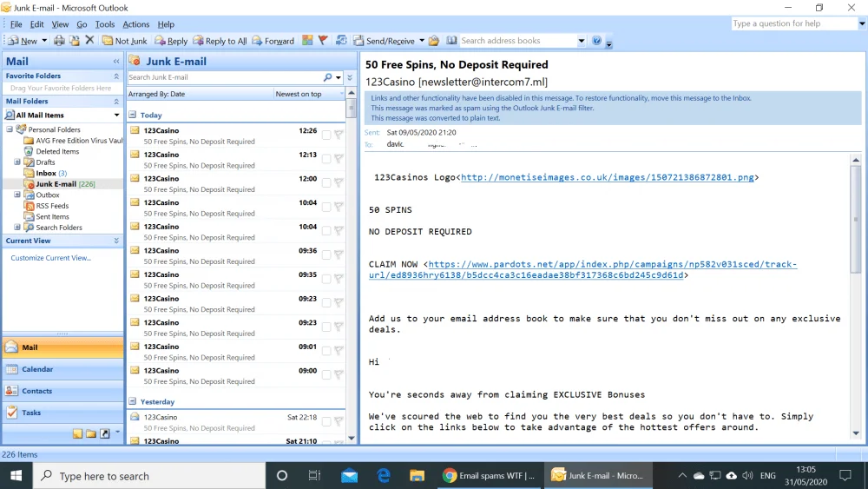Toggle category box on first 10:04 message

[326, 207]
